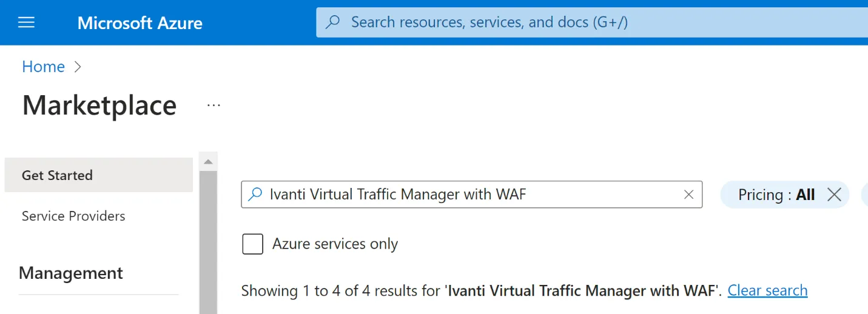Viewport: 868px width, 314px height.
Task: Focus the global search resources box
Action: [592, 22]
